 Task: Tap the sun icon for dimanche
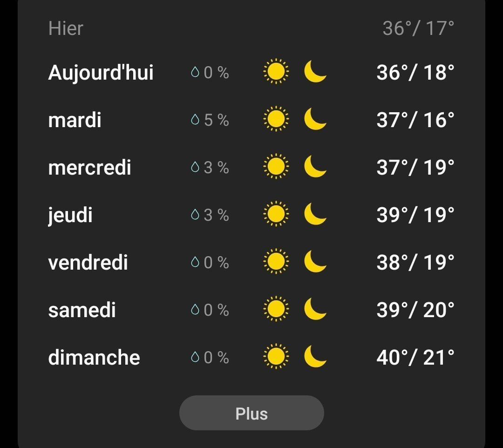[276, 356]
